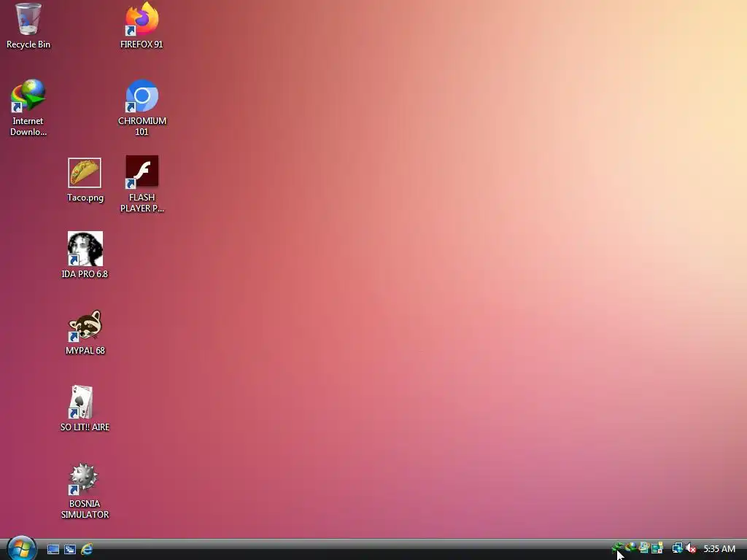Click the tray icon with the yellow note

click(x=657, y=548)
